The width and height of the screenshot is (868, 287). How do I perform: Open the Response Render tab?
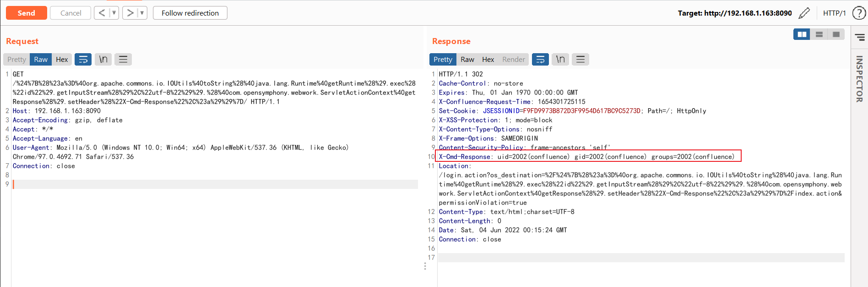[x=514, y=59]
